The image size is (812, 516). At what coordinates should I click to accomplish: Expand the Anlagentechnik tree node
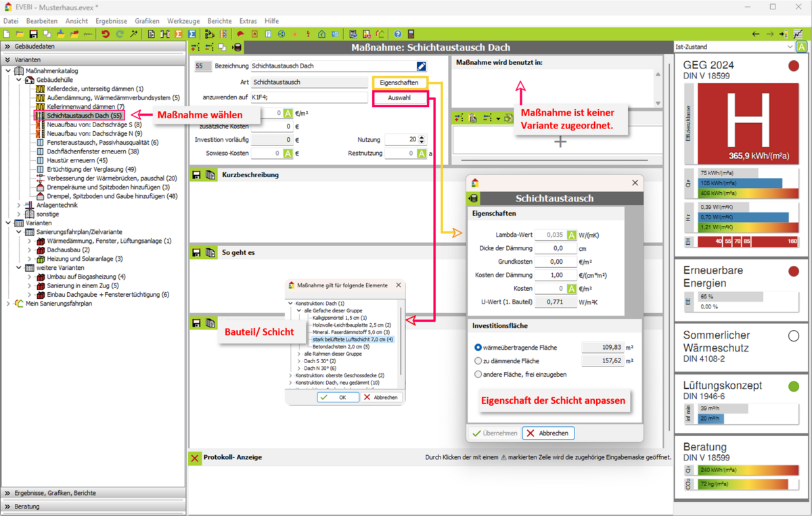pyautogui.click(x=19, y=205)
